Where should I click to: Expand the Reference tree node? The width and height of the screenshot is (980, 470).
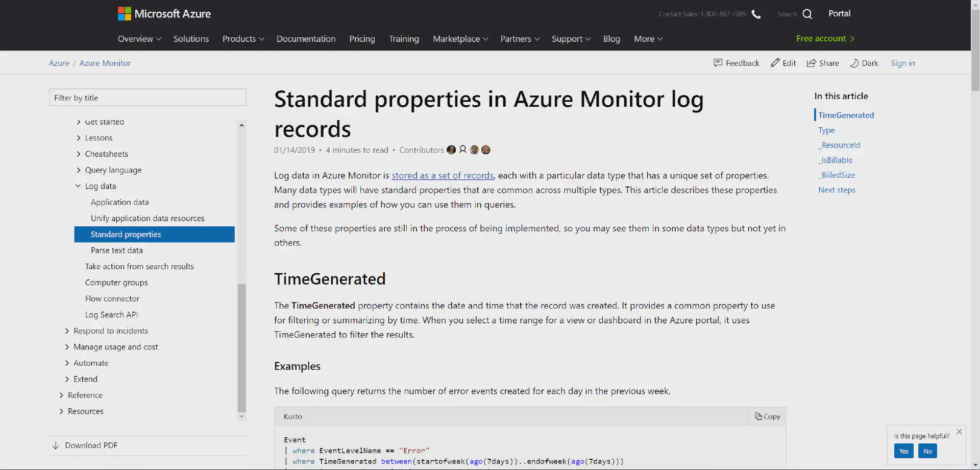pos(61,395)
